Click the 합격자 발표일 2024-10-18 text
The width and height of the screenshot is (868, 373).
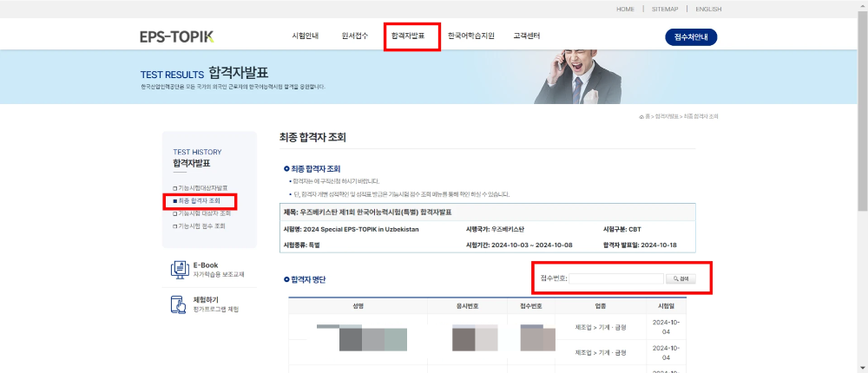(x=640, y=245)
